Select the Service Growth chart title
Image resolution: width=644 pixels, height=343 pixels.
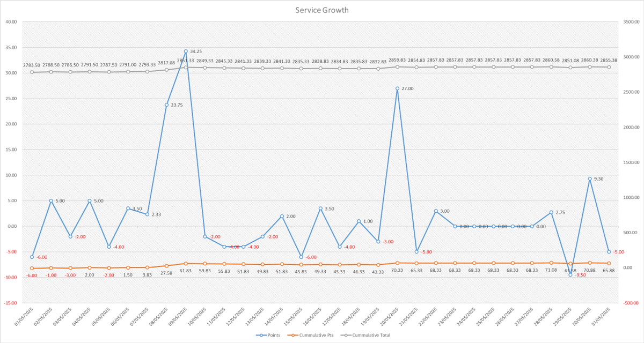click(x=321, y=10)
